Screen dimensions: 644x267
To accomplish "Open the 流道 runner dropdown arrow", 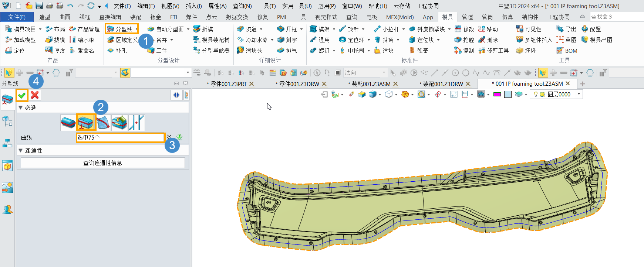I will [x=261, y=29].
